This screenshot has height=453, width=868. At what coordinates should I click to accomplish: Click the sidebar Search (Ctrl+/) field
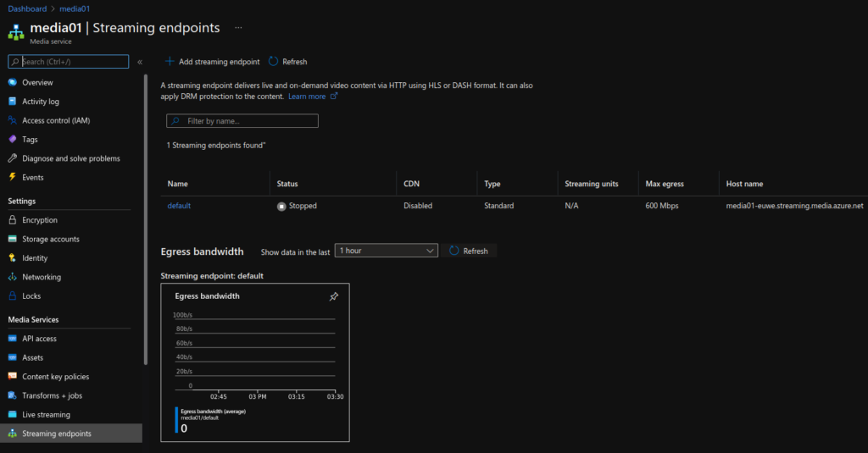click(x=68, y=62)
